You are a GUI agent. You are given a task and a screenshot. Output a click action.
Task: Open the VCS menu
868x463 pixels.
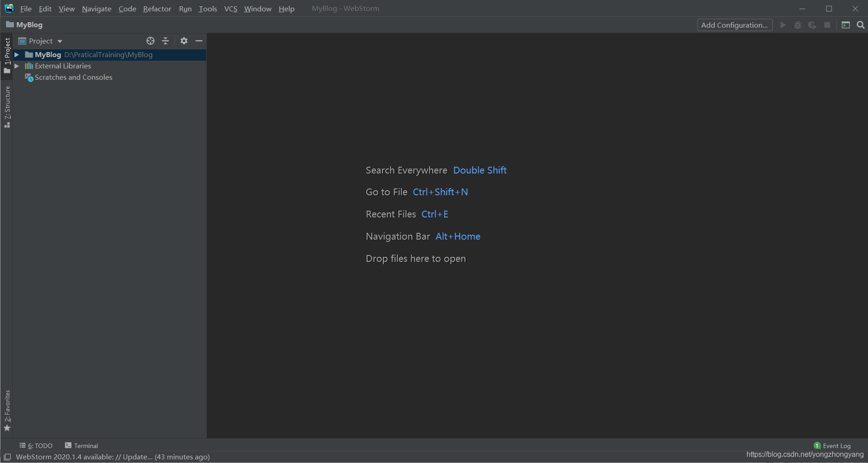point(231,9)
